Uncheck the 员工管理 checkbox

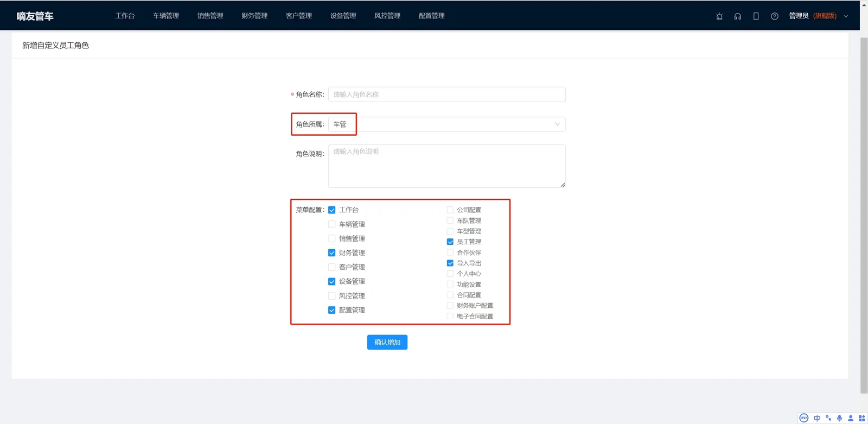[450, 242]
